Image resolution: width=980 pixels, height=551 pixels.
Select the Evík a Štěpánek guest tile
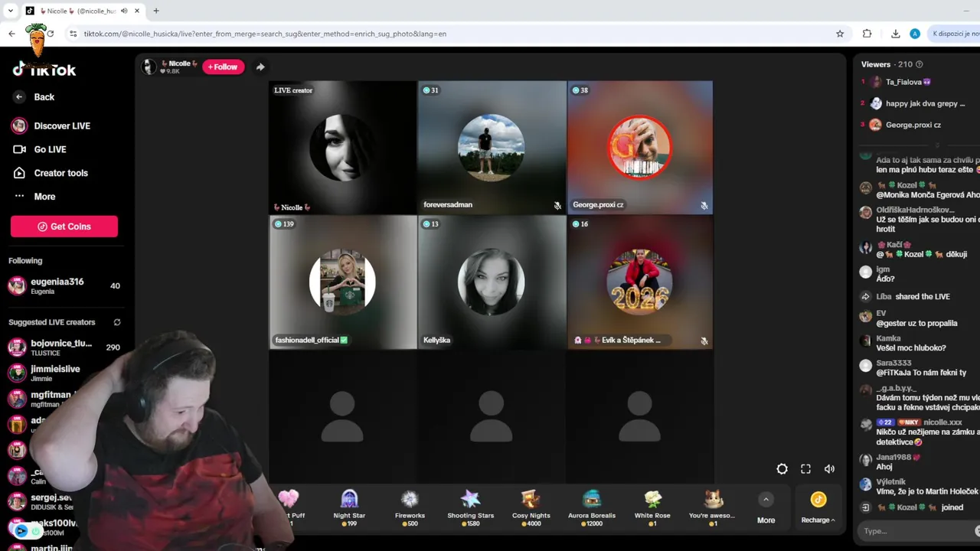click(x=640, y=282)
